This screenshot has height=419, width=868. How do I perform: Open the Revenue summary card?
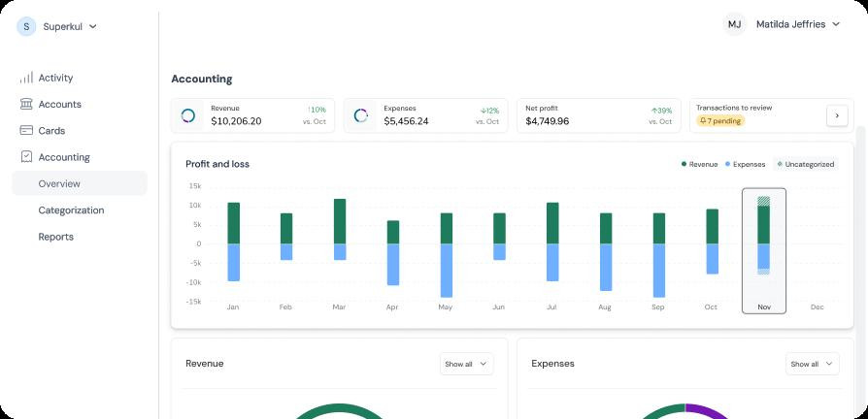pos(253,115)
